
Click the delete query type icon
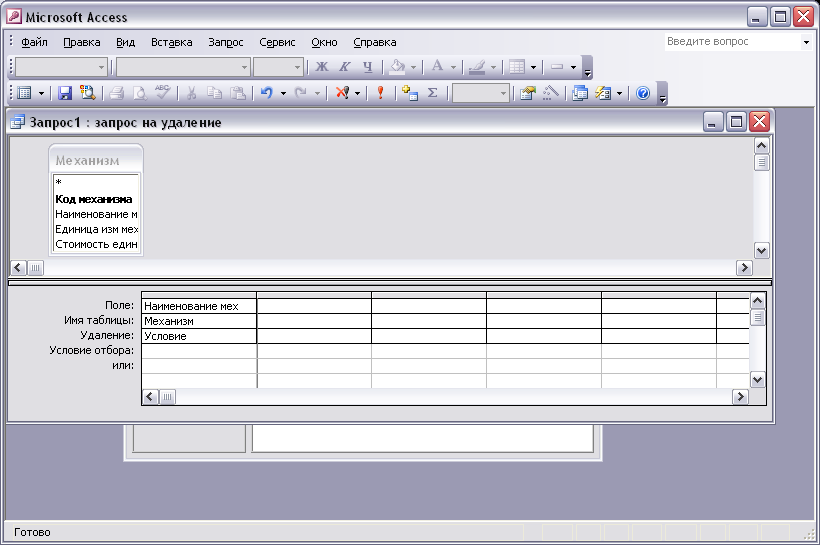(343, 93)
